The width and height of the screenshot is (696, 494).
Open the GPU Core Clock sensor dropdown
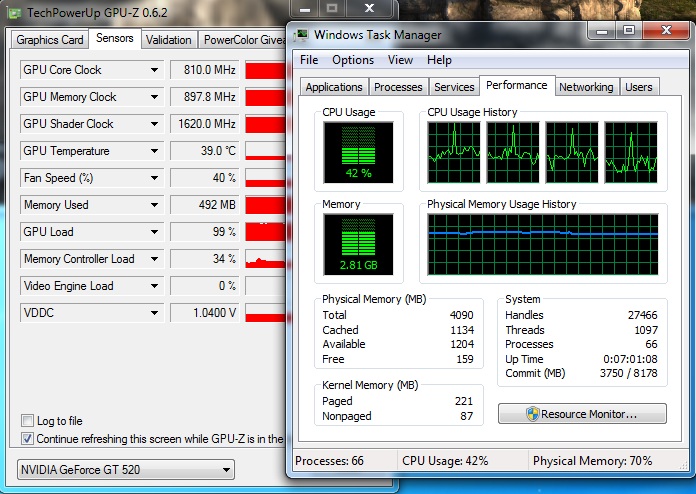[154, 70]
